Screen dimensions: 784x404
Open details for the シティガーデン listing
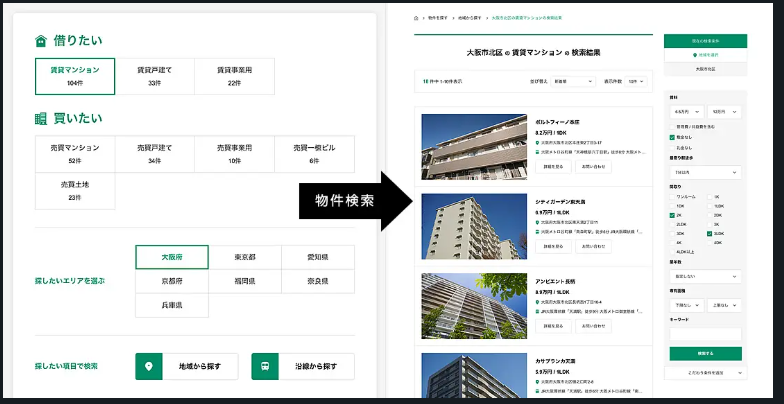coord(553,246)
